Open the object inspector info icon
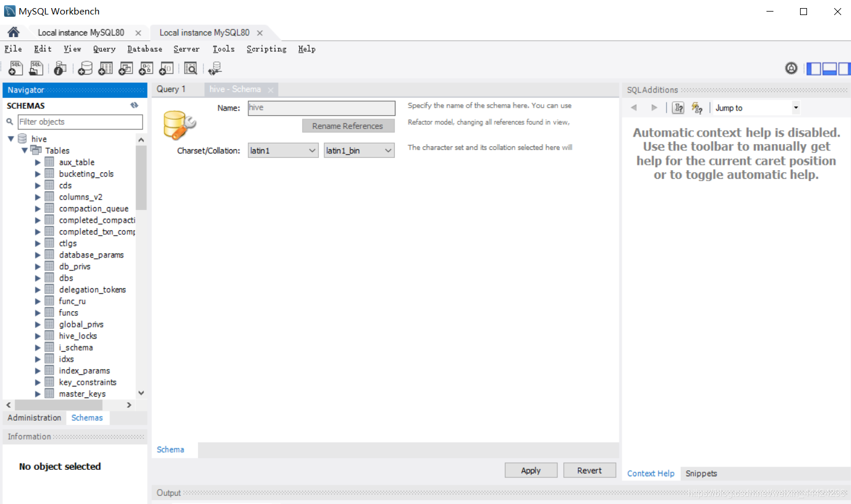 click(60, 68)
